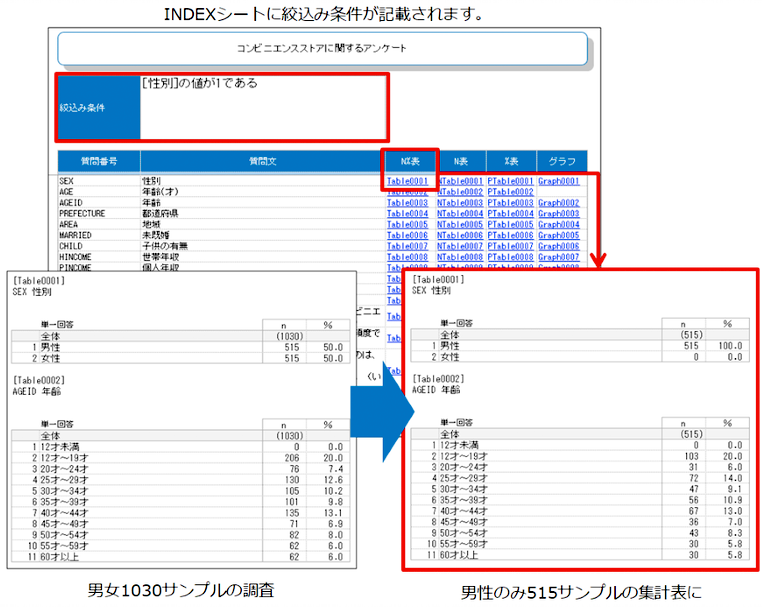The height and width of the screenshot is (607, 765).
Task: Select the 質問番号 column header
Action: click(x=99, y=161)
